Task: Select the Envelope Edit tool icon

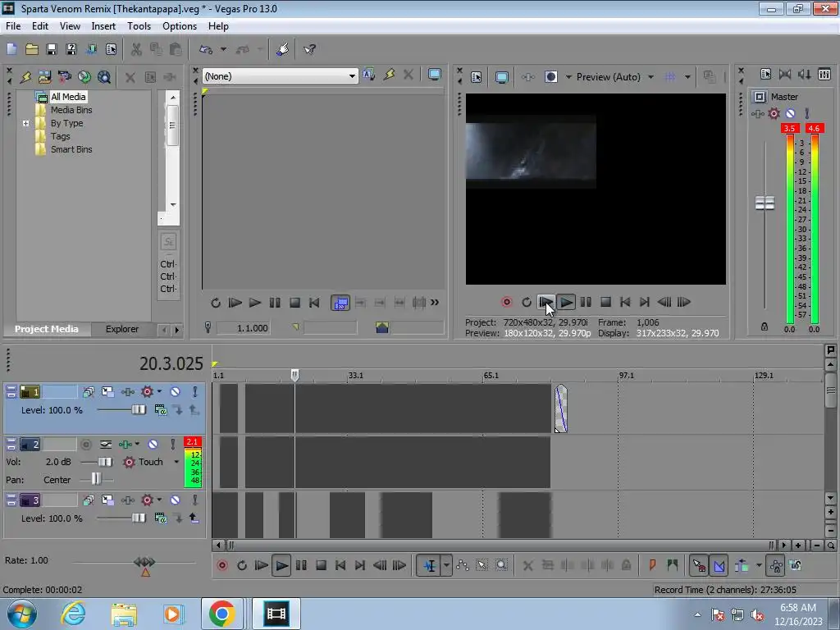Action: pyautogui.click(x=463, y=565)
